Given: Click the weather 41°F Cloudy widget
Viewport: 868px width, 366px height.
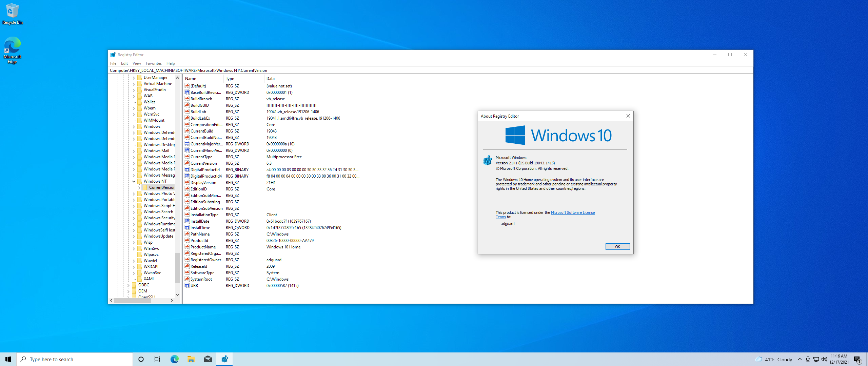Looking at the screenshot, I should pos(774,359).
